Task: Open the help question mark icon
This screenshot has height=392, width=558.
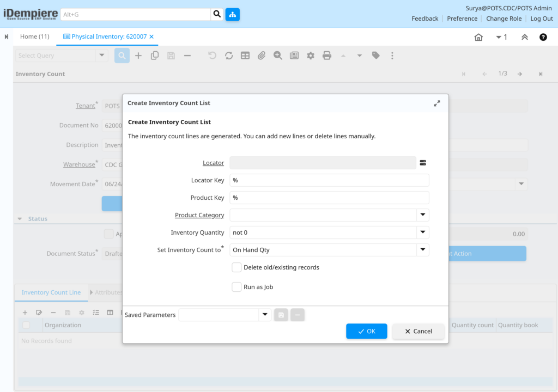Action: pos(543,37)
